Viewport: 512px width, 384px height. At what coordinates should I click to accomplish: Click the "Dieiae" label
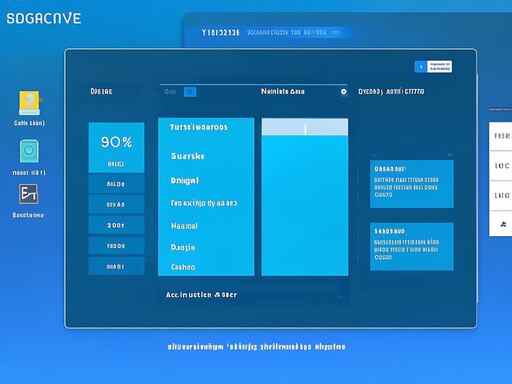coord(101,91)
